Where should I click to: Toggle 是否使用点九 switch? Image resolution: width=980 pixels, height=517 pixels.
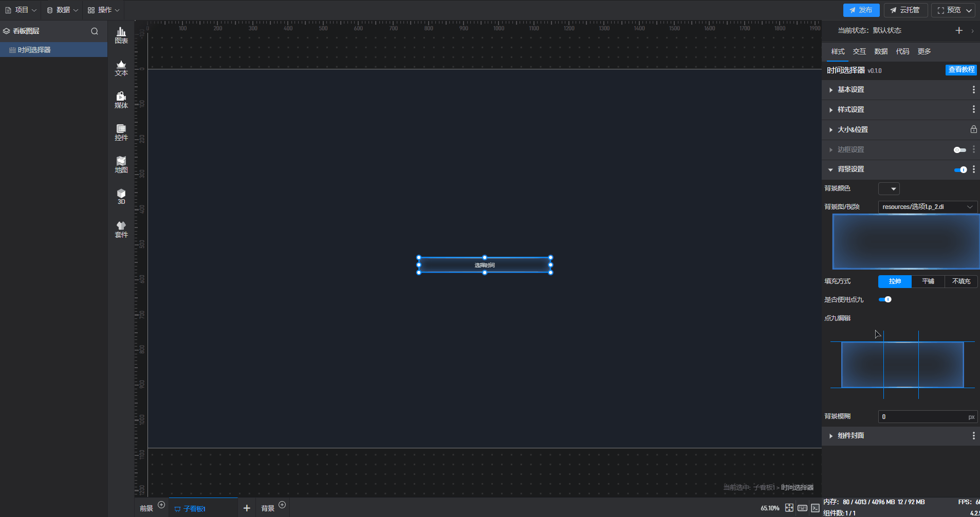pyautogui.click(x=884, y=299)
